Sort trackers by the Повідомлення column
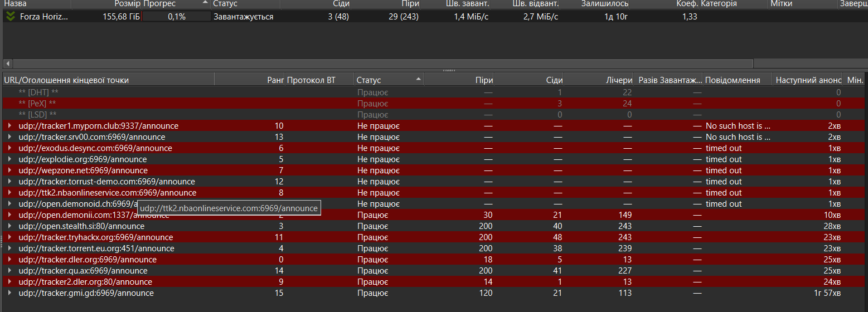The height and width of the screenshot is (312, 868). click(x=738, y=80)
